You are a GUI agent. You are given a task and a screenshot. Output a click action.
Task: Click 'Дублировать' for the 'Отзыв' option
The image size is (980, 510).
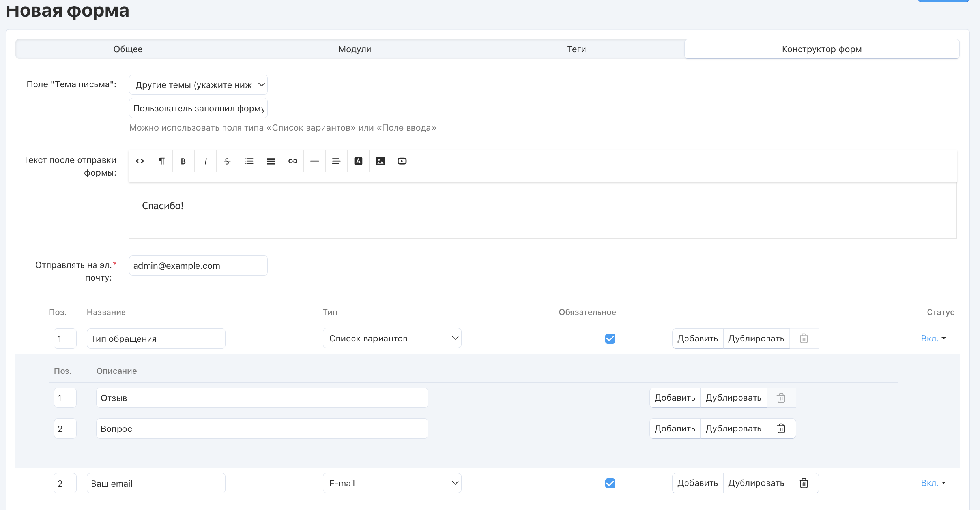coord(733,397)
